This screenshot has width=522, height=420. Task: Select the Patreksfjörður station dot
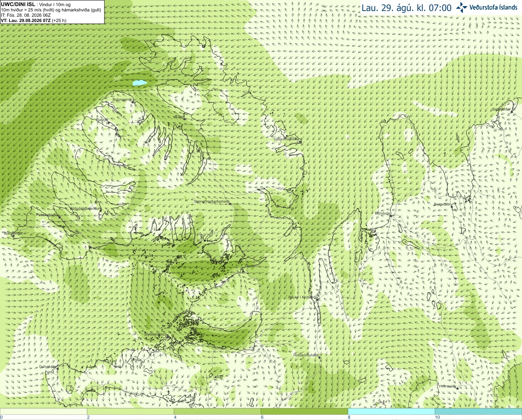click(60, 217)
